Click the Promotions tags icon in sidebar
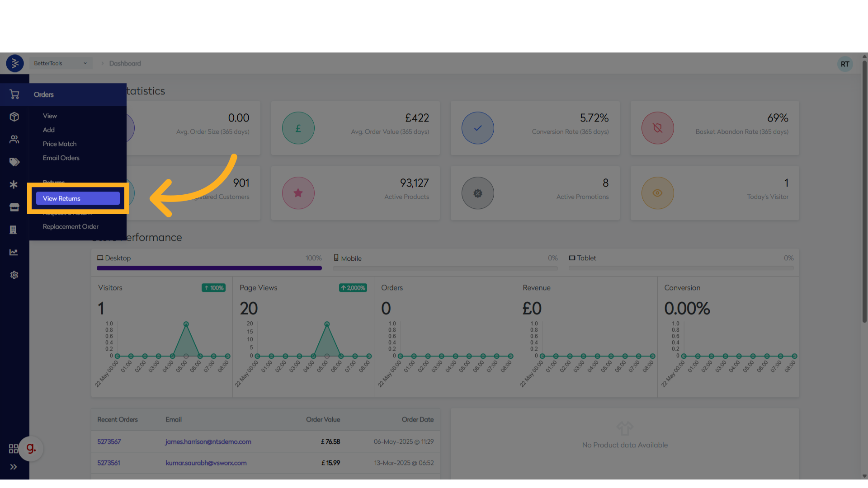 tap(14, 162)
